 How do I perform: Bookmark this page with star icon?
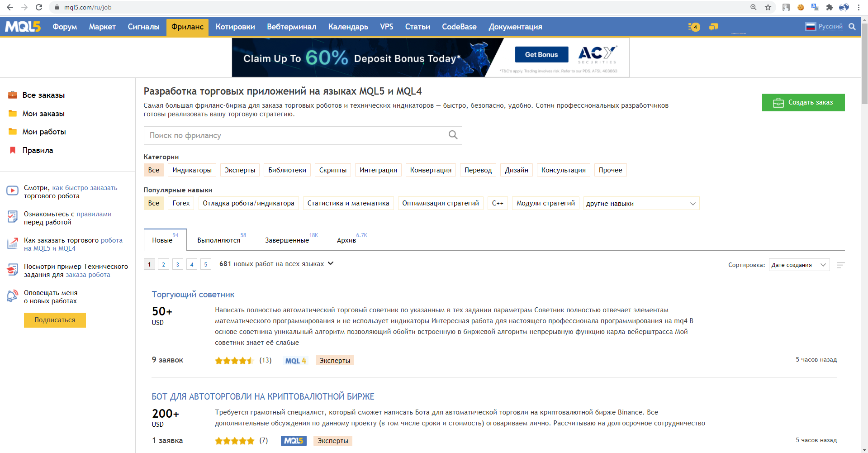point(768,7)
